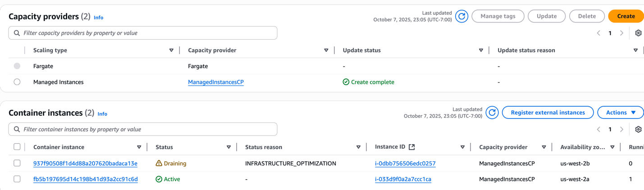Sort by the Scaling type column arrow
644x190 pixels.
tap(171, 50)
